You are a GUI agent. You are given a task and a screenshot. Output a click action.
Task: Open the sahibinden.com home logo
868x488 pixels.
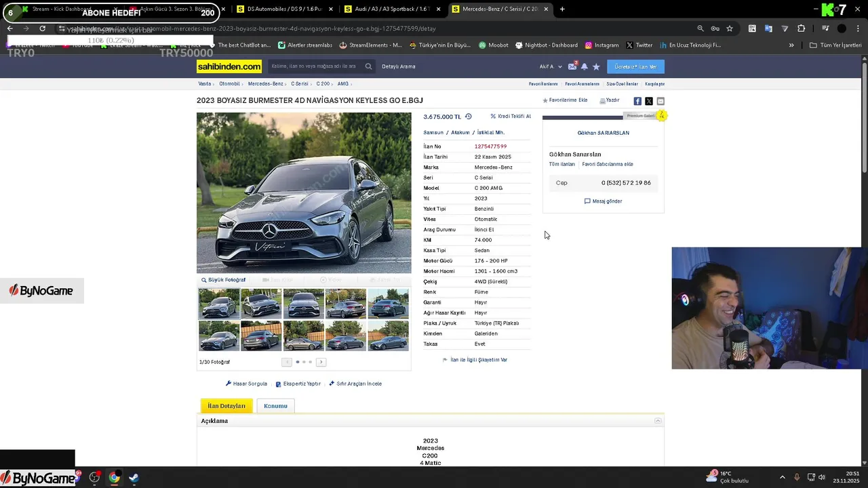pos(229,66)
